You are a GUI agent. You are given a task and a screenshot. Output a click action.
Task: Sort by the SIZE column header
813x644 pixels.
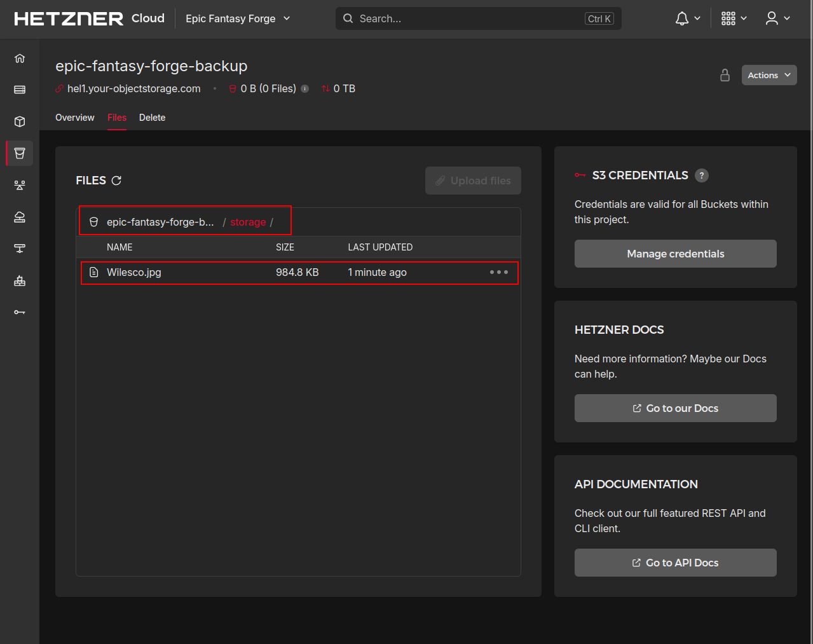coord(285,247)
